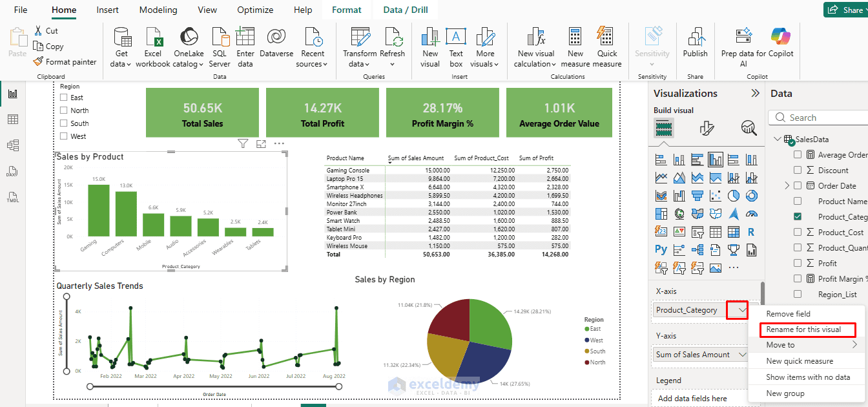The height and width of the screenshot is (407, 868).
Task: Choose the Line chart visual icon
Action: pos(661,178)
